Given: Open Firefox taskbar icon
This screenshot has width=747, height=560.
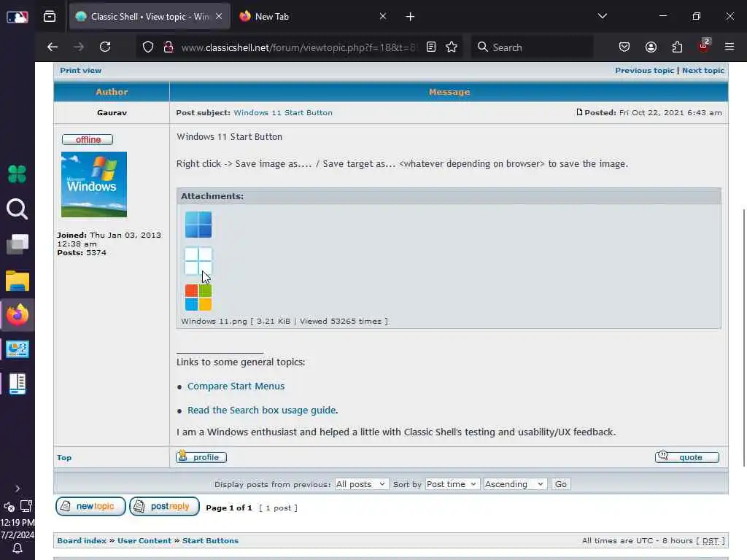Looking at the screenshot, I should [18, 315].
